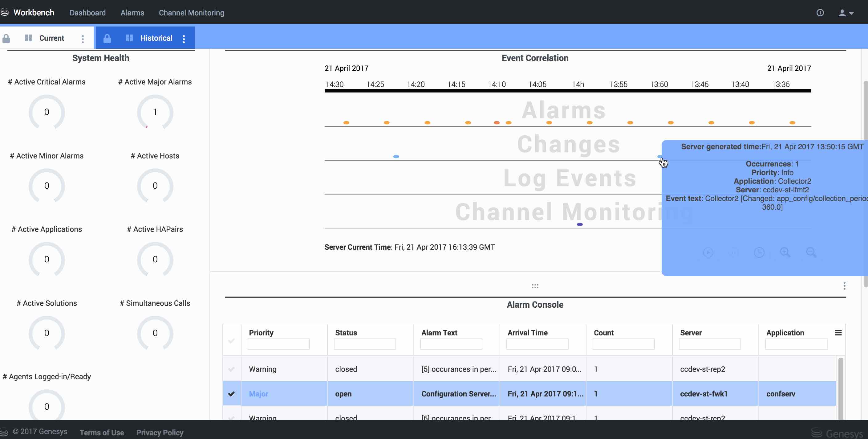Open the Current tab three-dot menu
This screenshot has height=439, width=868.
pyautogui.click(x=83, y=39)
